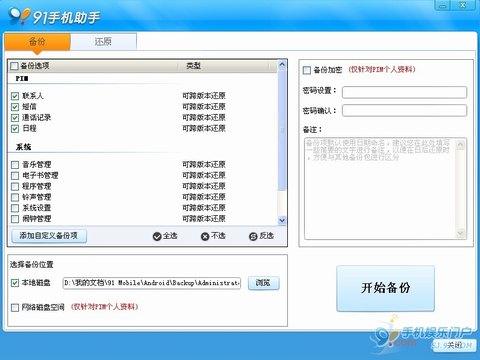The image size is (480, 360).
Task: Click the backup list scrollbar thumb
Action: click(282, 130)
